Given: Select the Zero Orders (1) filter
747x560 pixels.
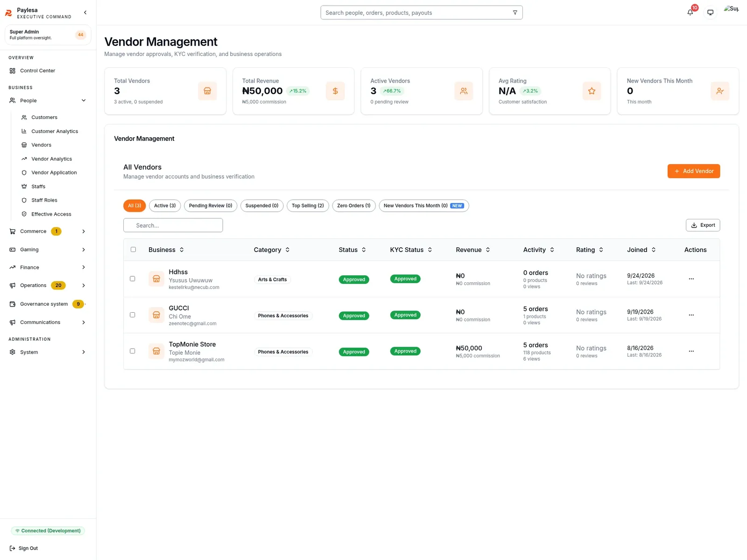Looking at the screenshot, I should click(354, 206).
